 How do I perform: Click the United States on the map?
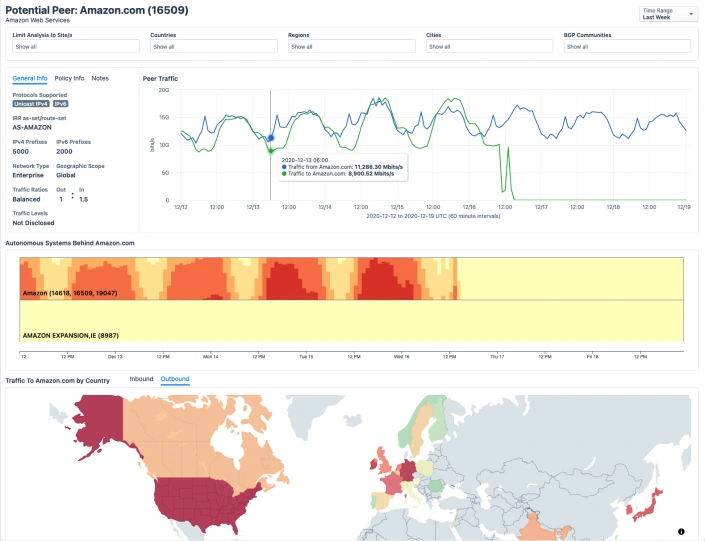coord(202,501)
